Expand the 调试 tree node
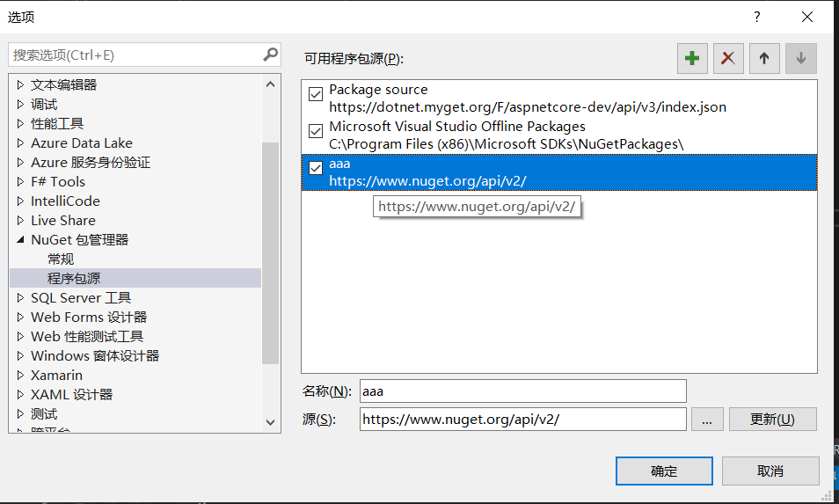839x504 pixels. point(20,104)
